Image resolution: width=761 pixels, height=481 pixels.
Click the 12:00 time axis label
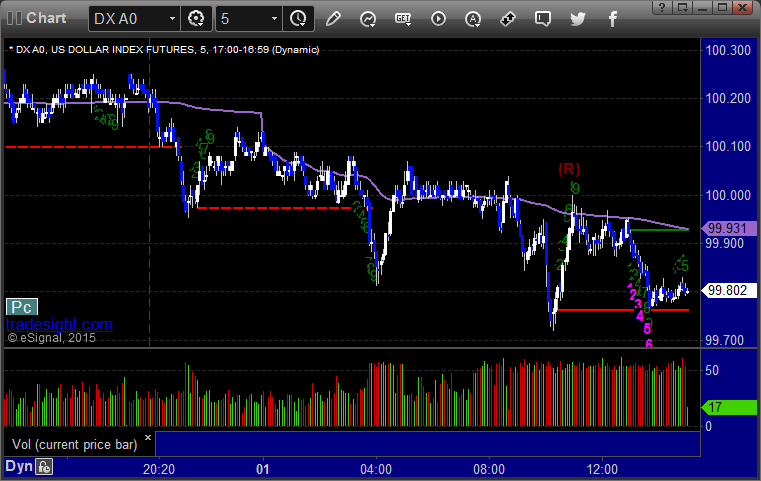click(602, 469)
